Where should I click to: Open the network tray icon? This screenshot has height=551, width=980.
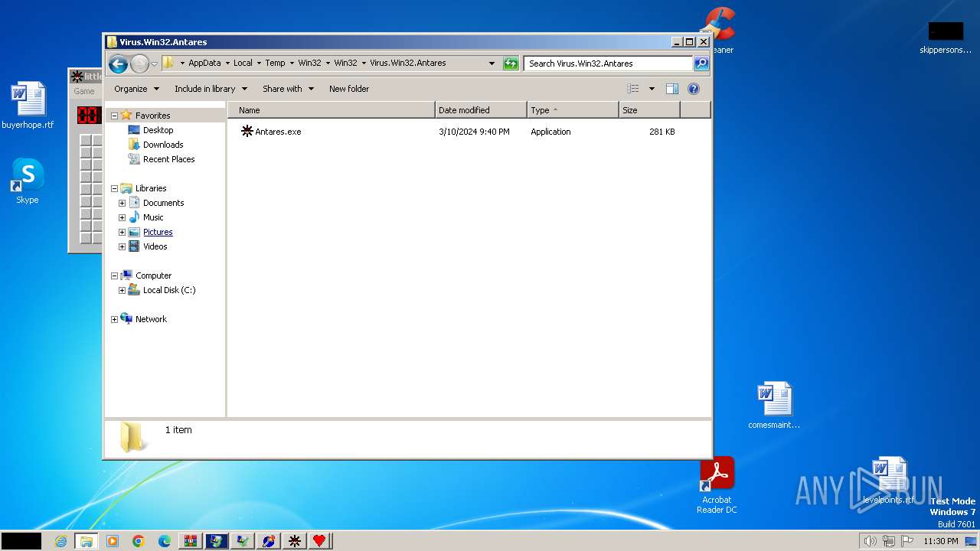click(x=889, y=541)
